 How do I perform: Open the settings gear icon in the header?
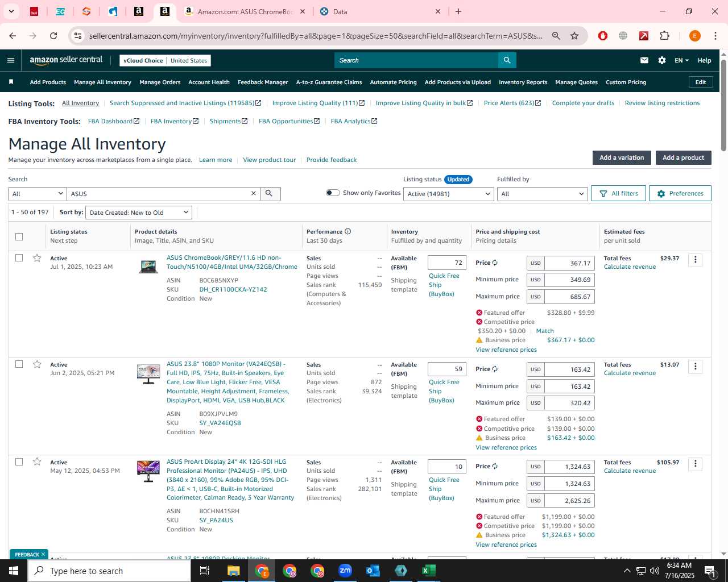[662, 60]
